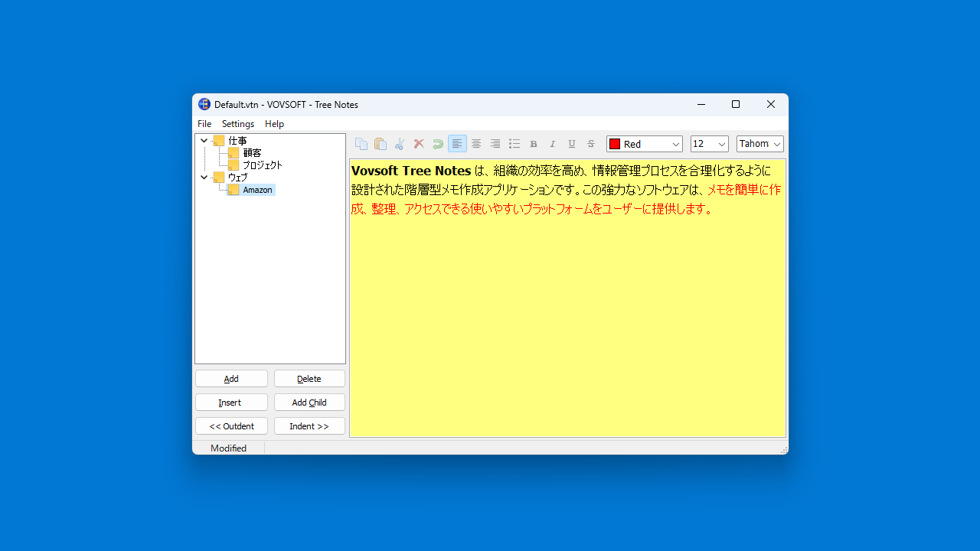The image size is (980, 551).
Task: Click the Indent >> button
Action: click(x=309, y=426)
